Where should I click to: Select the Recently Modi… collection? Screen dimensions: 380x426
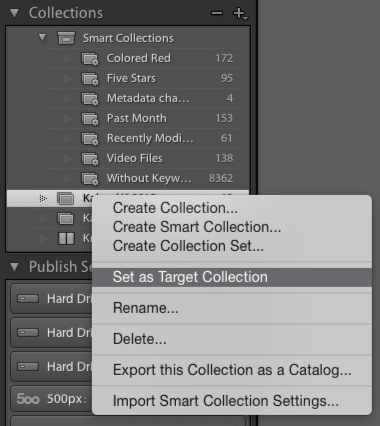[x=150, y=138]
